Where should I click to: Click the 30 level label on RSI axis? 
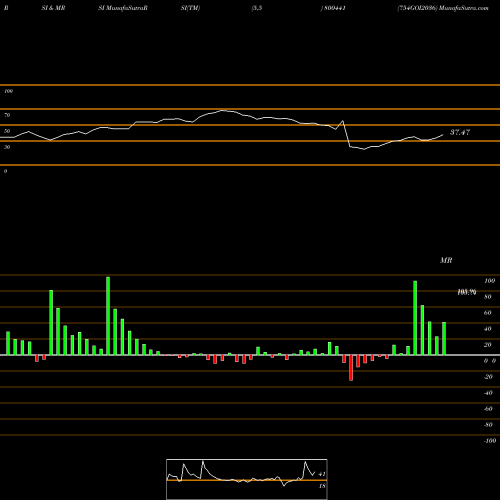tap(7, 147)
